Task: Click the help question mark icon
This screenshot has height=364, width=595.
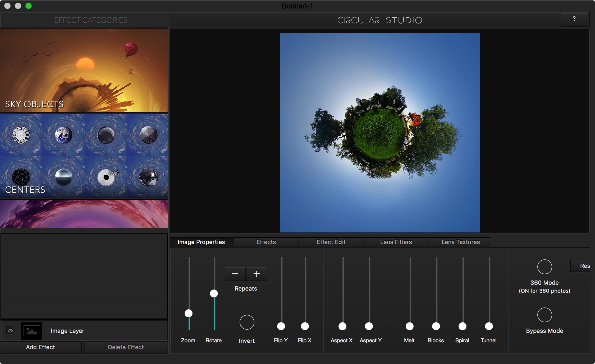Action: (x=574, y=19)
